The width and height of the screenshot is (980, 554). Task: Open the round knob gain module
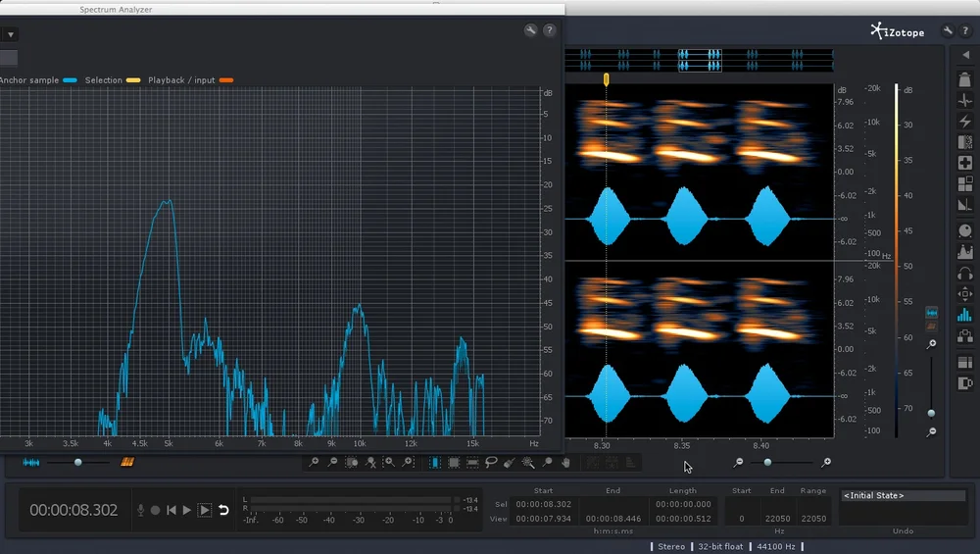click(x=965, y=230)
